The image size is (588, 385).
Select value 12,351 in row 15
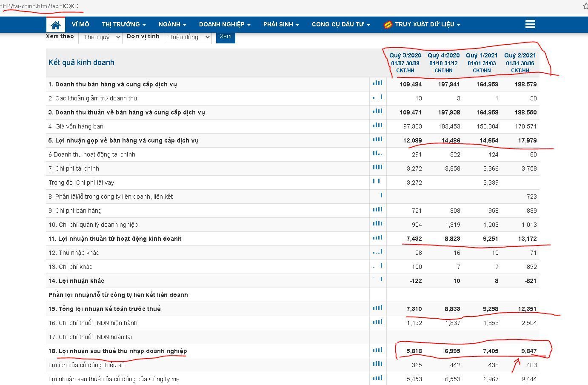527,309
